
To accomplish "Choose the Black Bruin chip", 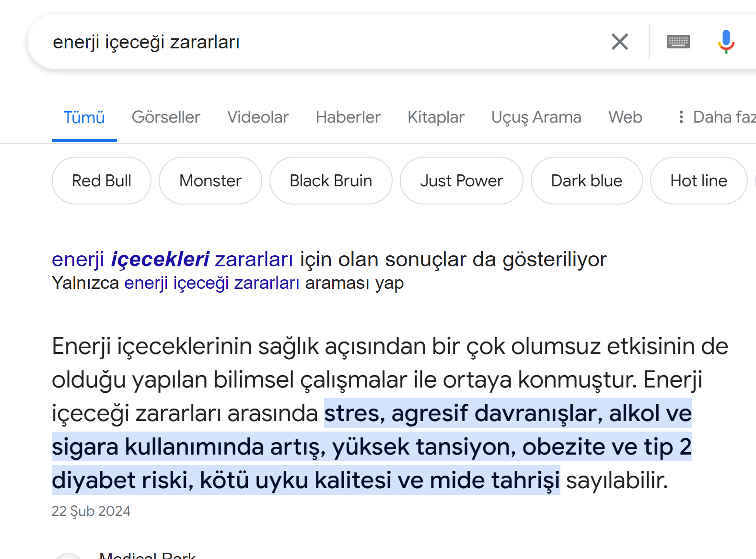I will coord(331,181).
